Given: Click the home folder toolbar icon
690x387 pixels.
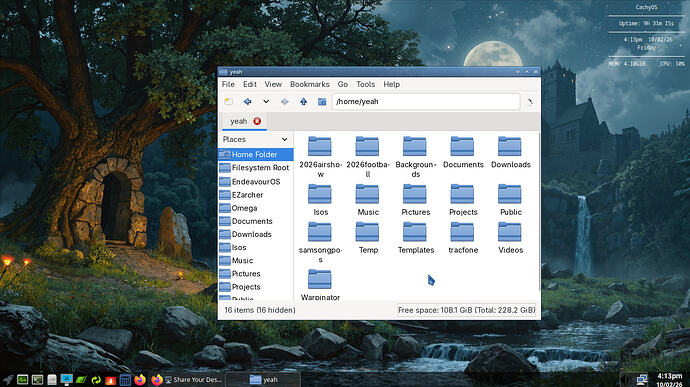Looking at the screenshot, I should (322, 102).
